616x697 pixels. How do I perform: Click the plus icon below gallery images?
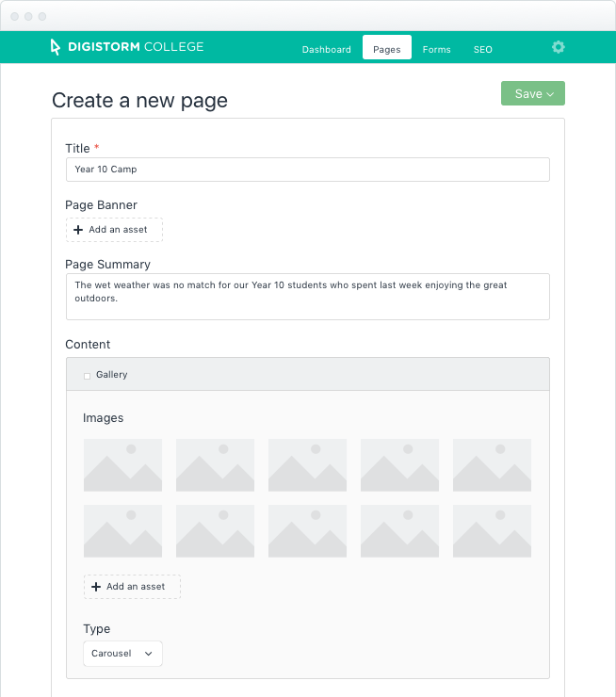(96, 587)
